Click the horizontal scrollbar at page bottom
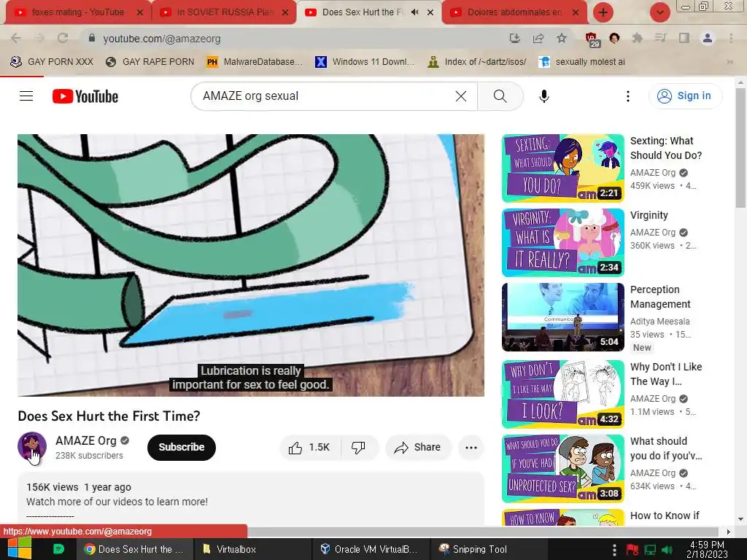This screenshot has height=560, width=747. coord(483,531)
